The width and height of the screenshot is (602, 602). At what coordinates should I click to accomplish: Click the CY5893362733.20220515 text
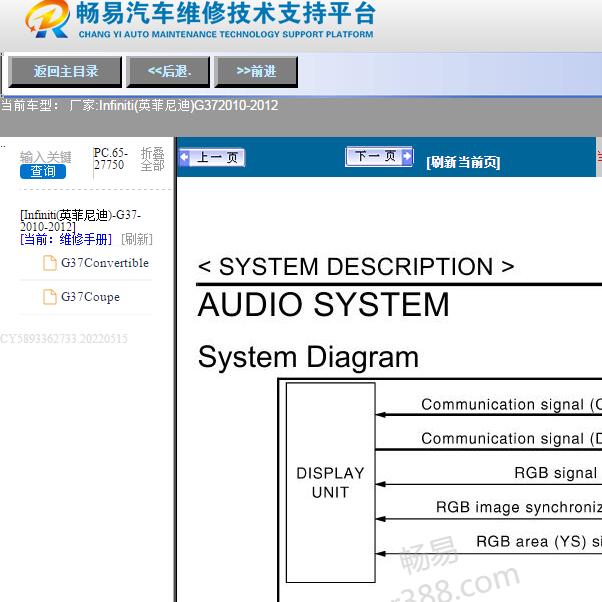(x=64, y=339)
